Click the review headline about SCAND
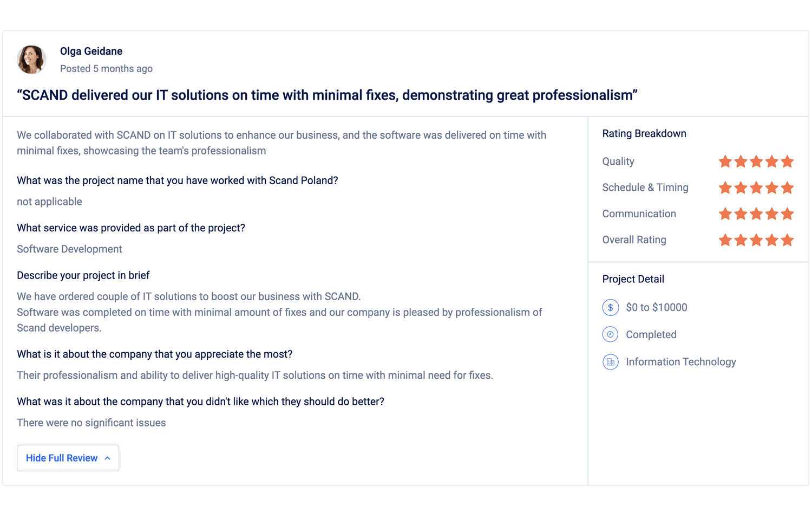Image resolution: width=812 pixels, height=518 pixels. [x=327, y=95]
